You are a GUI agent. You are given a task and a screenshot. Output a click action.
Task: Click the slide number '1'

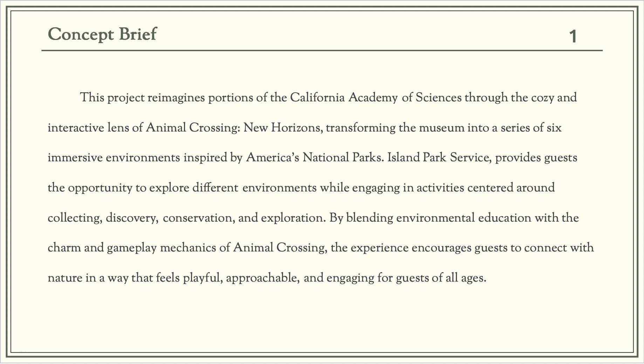(573, 36)
